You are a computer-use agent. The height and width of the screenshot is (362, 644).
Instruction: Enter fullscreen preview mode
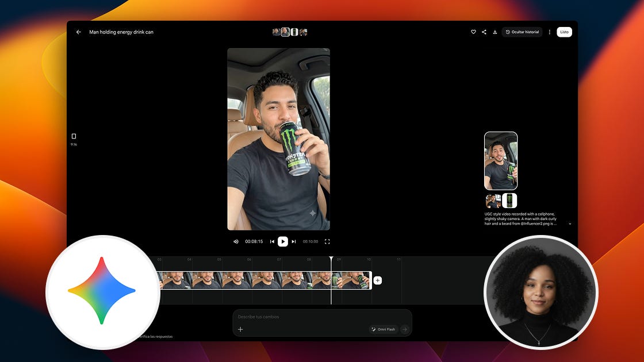[327, 242]
